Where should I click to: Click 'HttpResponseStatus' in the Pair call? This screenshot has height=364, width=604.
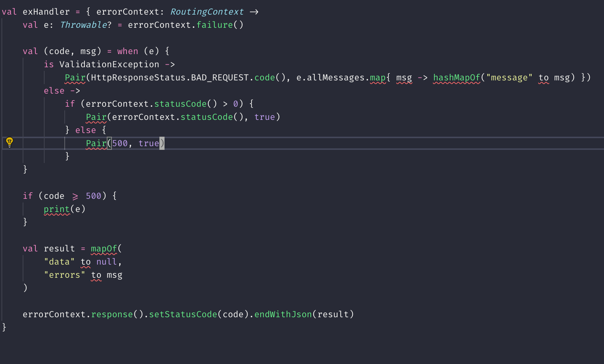pos(138,77)
